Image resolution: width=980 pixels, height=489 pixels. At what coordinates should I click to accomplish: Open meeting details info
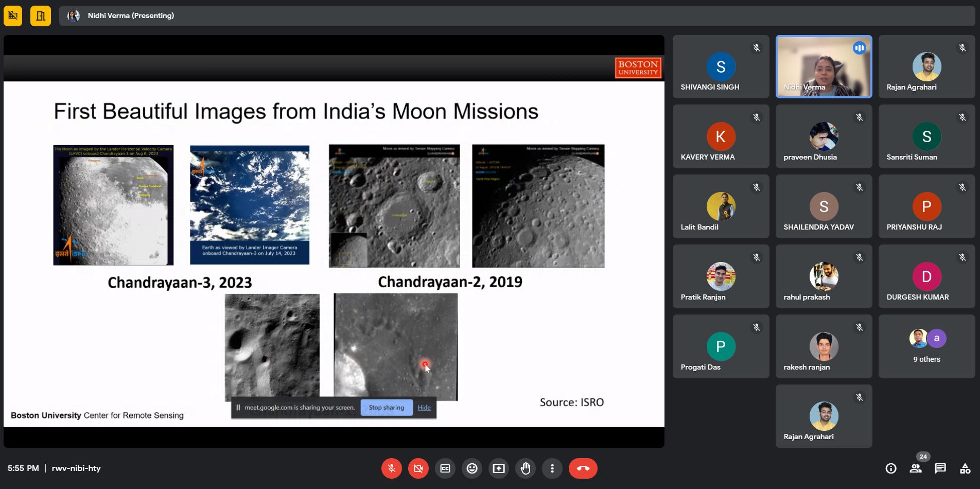(x=891, y=468)
